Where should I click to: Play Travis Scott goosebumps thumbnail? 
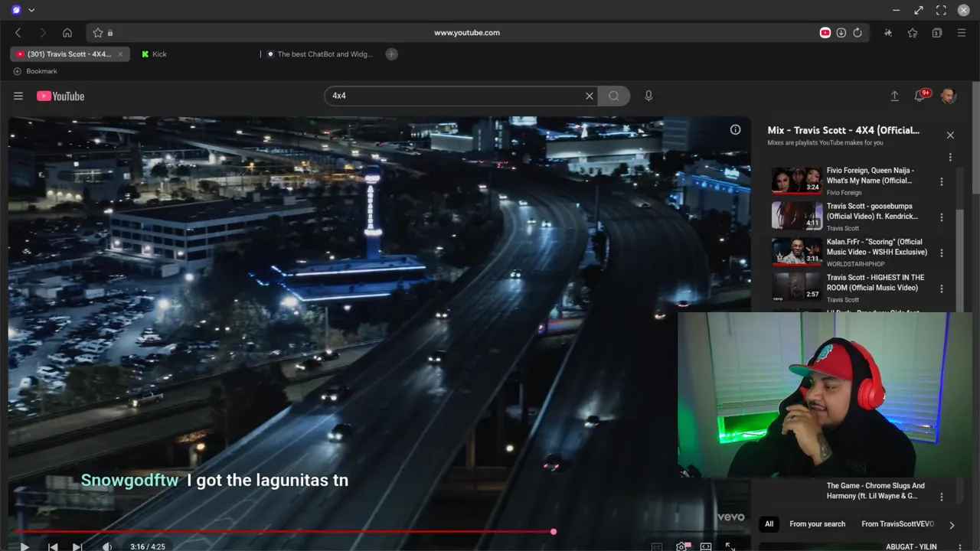pos(796,217)
